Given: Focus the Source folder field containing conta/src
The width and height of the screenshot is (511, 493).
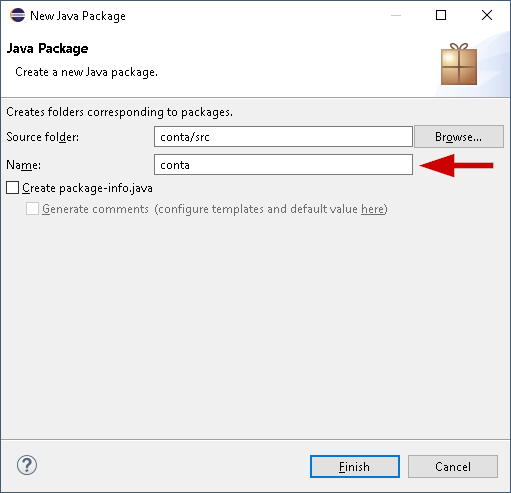Looking at the screenshot, I should point(283,136).
